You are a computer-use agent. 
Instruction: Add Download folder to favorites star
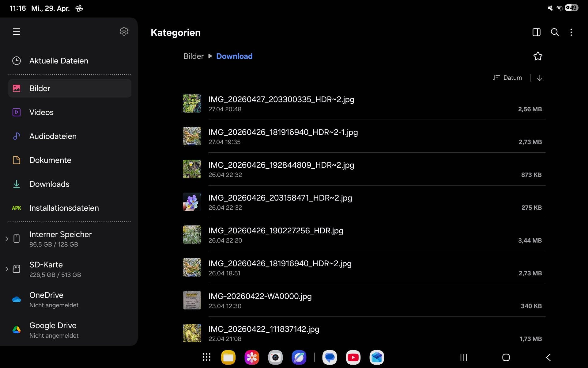click(538, 56)
